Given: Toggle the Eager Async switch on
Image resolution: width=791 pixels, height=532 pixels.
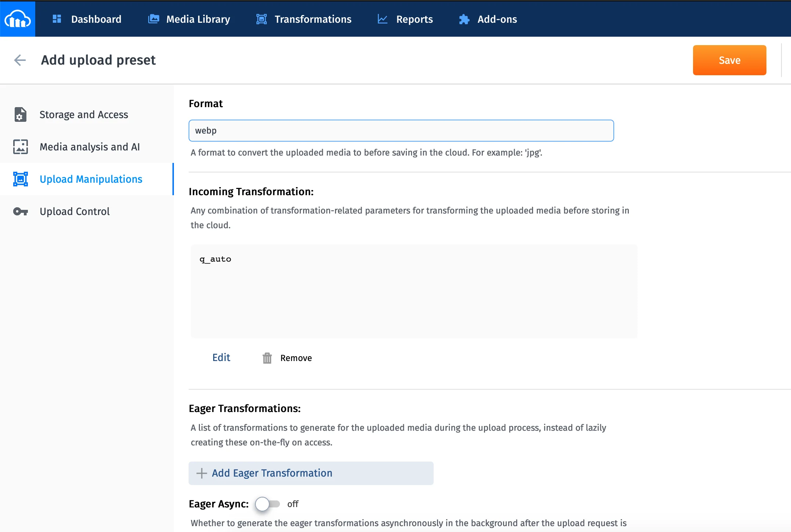Looking at the screenshot, I should (267, 504).
